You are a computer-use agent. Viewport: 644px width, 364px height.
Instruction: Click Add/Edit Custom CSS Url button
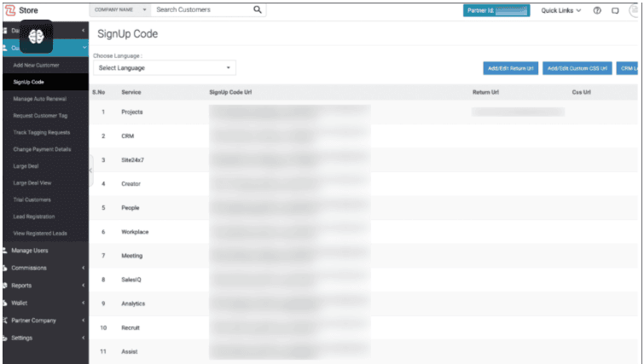pos(577,68)
